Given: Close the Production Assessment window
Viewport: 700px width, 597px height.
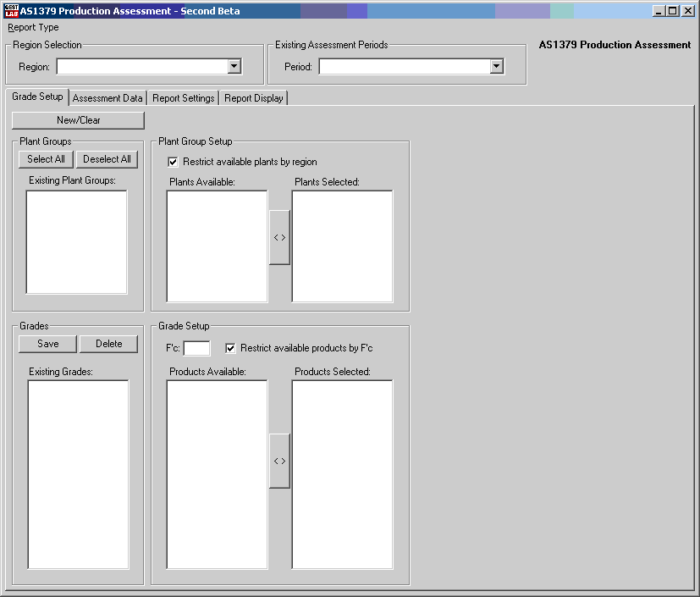Looking at the screenshot, I should [688, 11].
